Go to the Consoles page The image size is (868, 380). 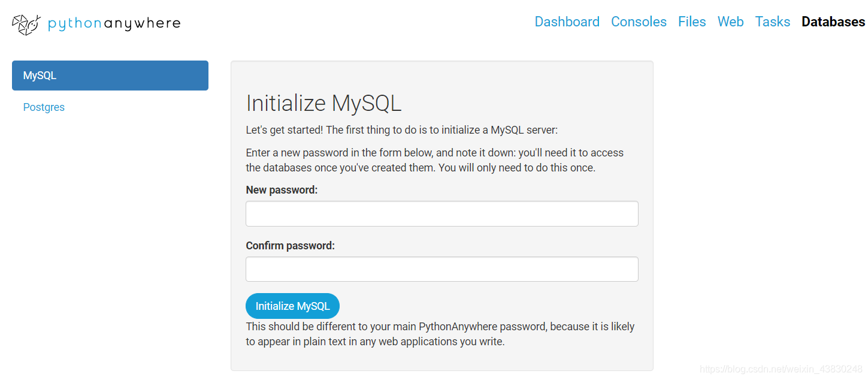click(639, 22)
